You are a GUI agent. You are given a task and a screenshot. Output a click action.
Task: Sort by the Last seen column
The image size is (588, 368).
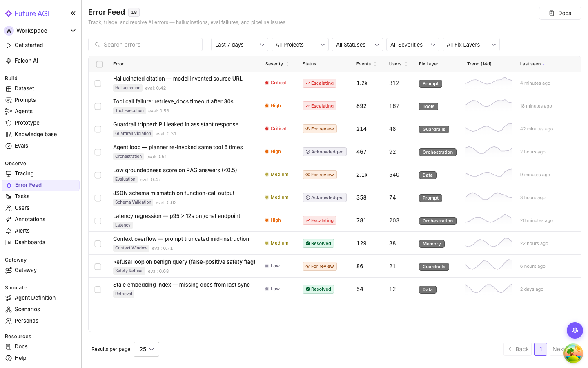pyautogui.click(x=533, y=64)
